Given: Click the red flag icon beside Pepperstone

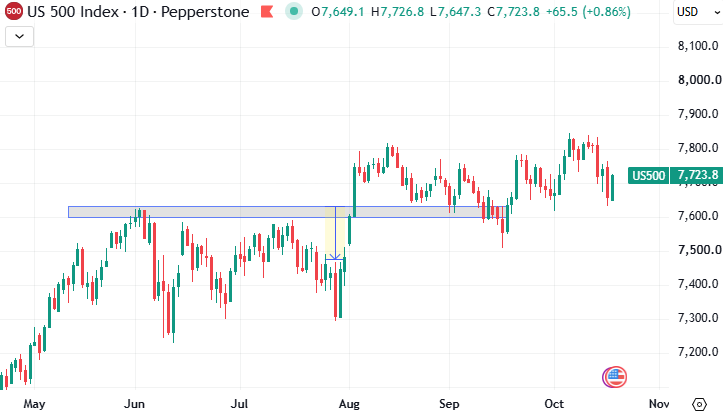Looking at the screenshot, I should click(267, 12).
